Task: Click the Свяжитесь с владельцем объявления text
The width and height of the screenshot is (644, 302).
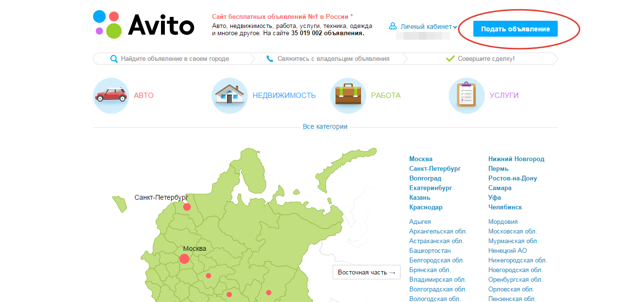Action: pyautogui.click(x=334, y=59)
